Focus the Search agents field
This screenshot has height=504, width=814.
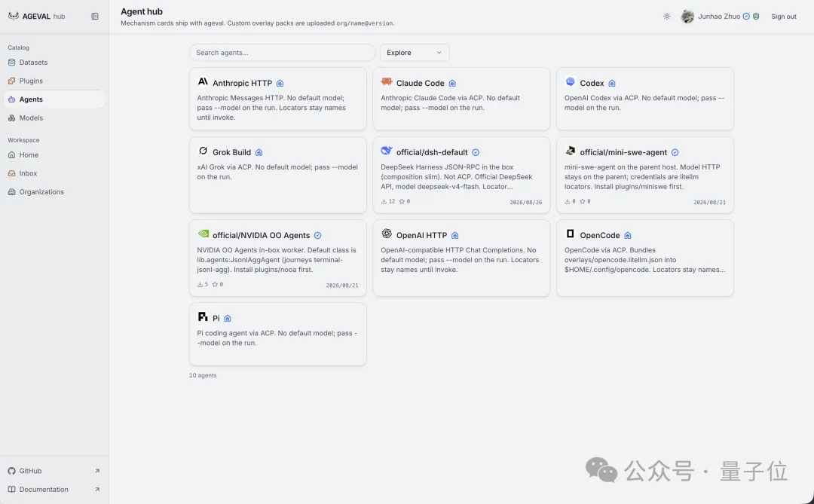point(282,53)
